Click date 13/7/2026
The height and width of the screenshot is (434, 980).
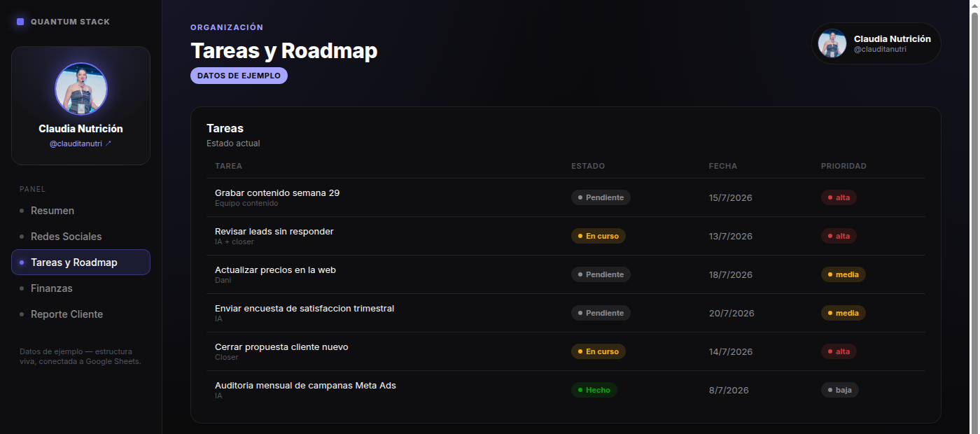pyautogui.click(x=731, y=237)
